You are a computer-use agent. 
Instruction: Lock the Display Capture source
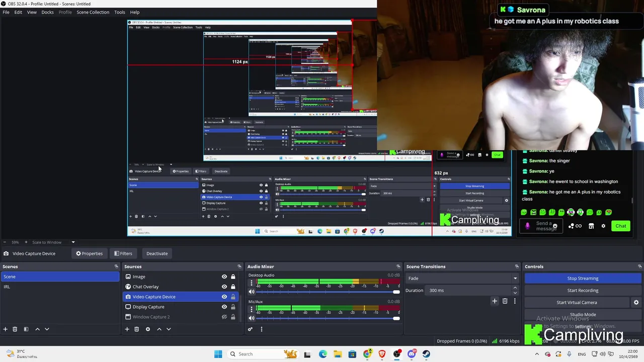click(233, 307)
